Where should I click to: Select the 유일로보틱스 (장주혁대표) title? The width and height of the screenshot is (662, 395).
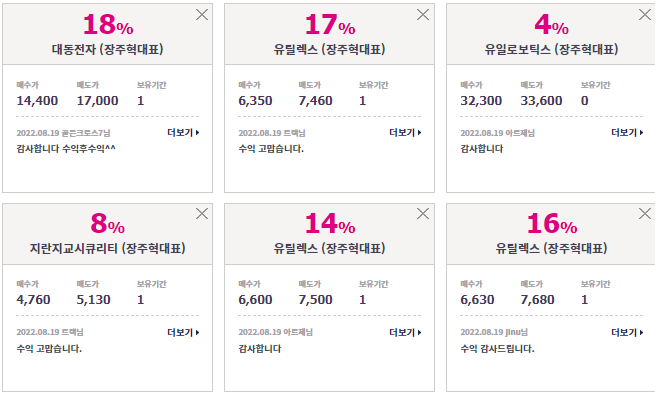[551, 49]
